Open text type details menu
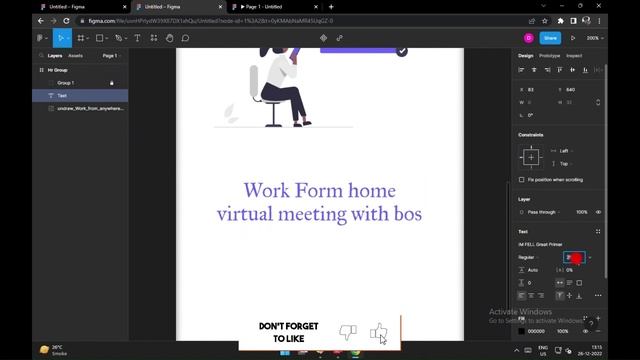 point(598,296)
